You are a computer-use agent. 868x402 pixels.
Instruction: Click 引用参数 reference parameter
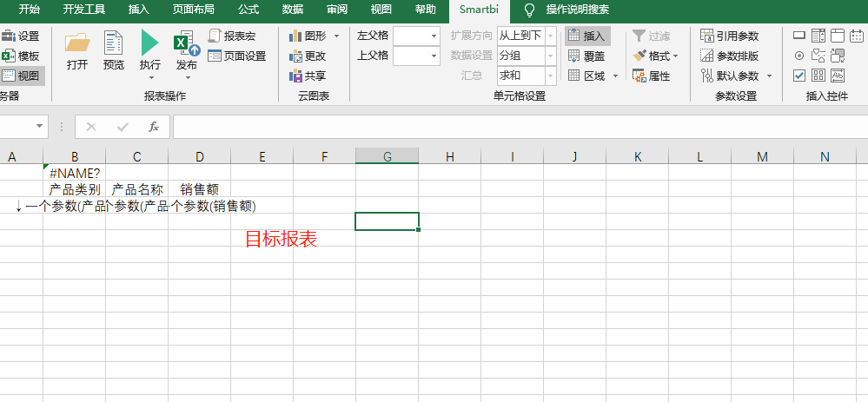click(730, 36)
